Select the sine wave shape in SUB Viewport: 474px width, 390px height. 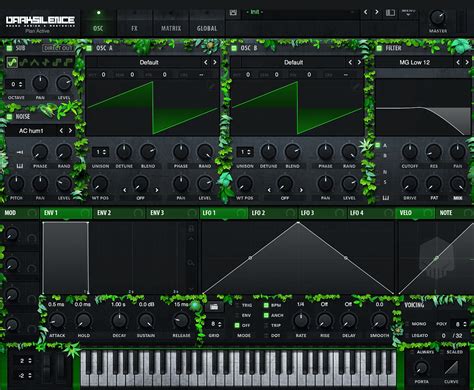[x=12, y=62]
